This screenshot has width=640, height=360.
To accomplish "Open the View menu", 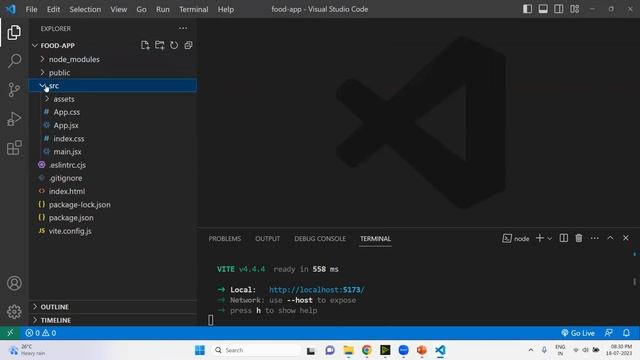I will (118, 9).
